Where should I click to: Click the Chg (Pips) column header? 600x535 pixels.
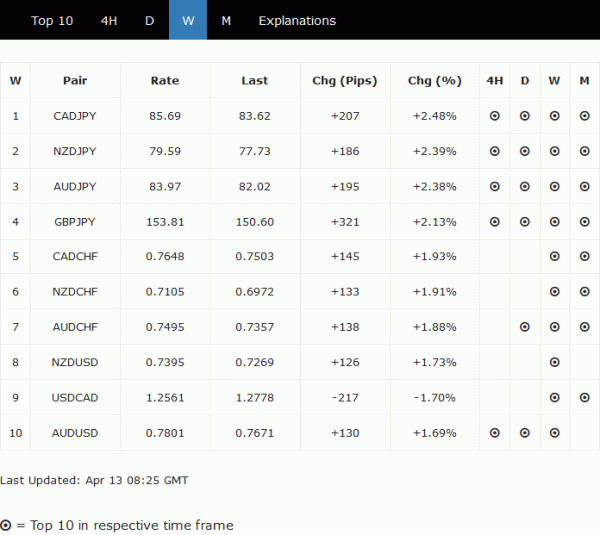click(x=344, y=81)
